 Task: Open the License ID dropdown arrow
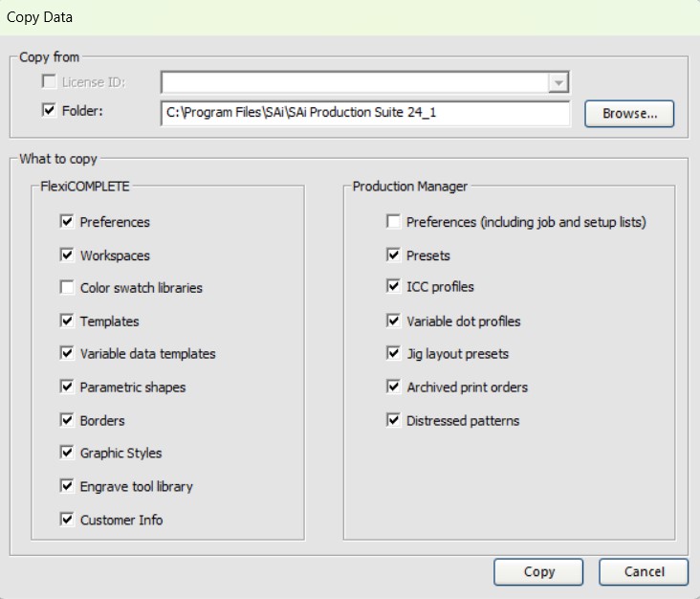[558, 83]
